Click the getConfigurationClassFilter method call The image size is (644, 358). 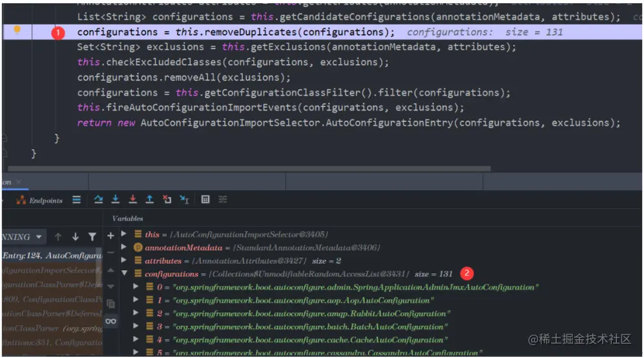pos(282,92)
